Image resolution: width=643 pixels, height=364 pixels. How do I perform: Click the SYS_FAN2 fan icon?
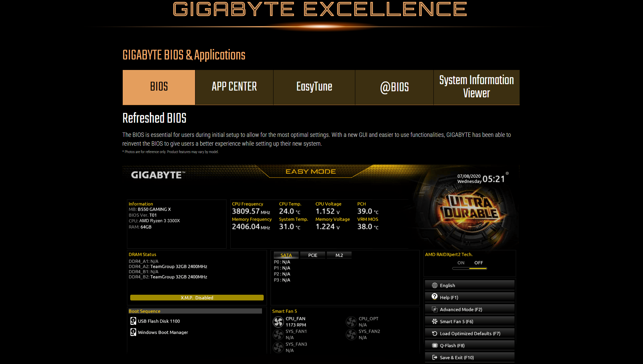pyautogui.click(x=351, y=335)
